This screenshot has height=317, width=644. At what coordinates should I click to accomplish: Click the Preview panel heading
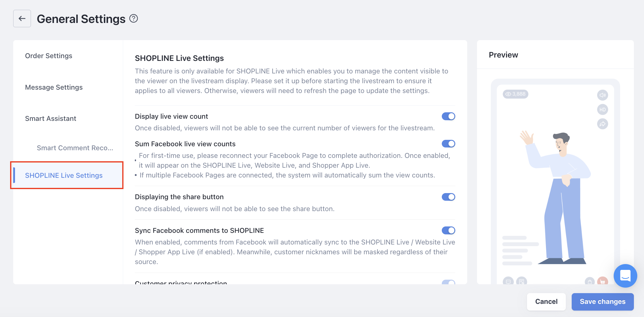coord(503,55)
